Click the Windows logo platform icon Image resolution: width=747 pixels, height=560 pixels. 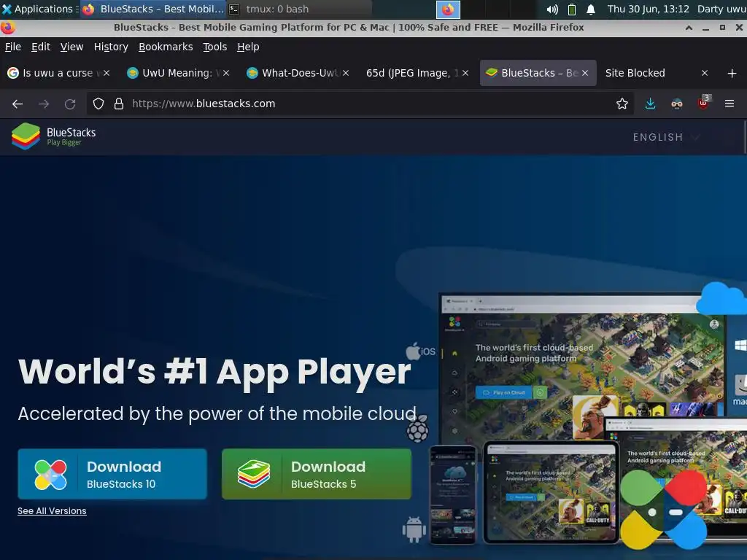point(741,345)
